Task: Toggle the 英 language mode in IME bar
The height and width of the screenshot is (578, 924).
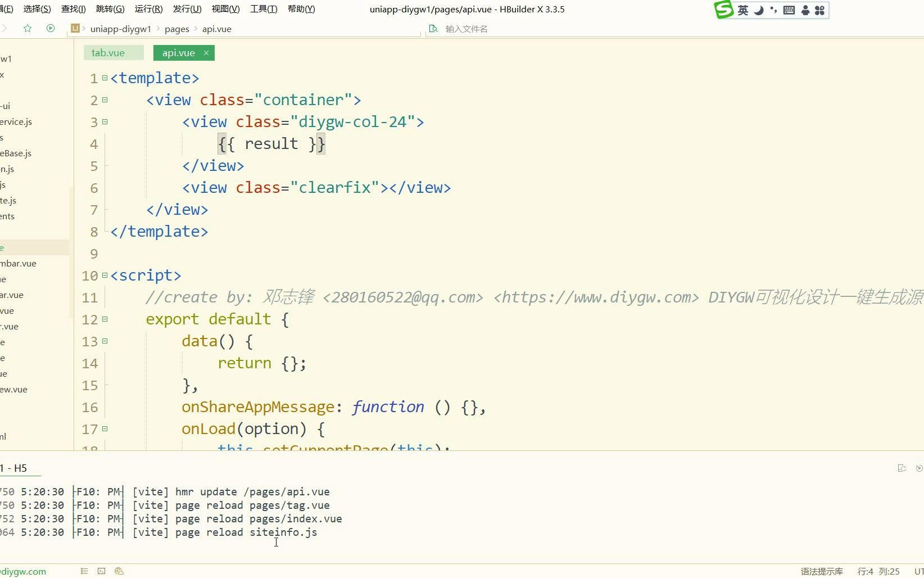Action: (743, 10)
